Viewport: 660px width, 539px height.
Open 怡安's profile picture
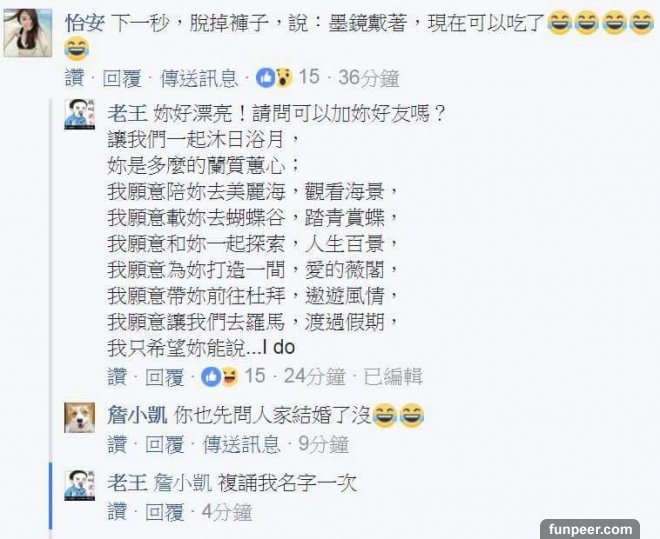[28, 32]
